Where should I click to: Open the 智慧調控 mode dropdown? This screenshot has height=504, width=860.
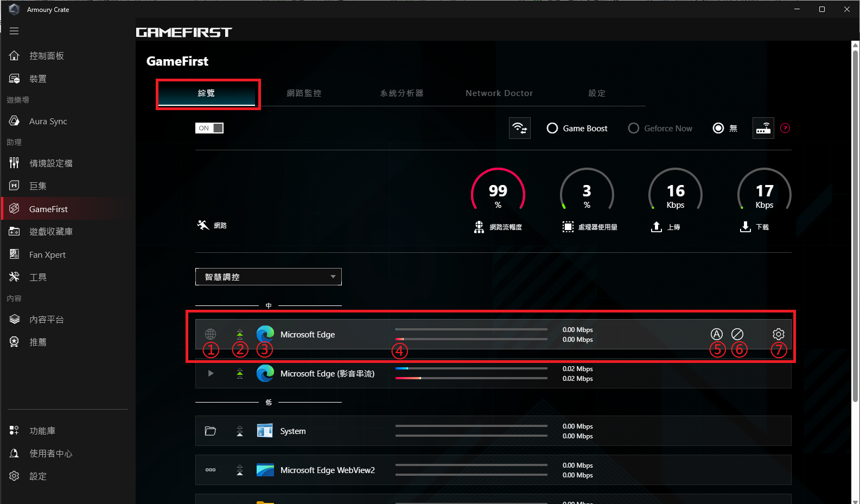(x=269, y=277)
